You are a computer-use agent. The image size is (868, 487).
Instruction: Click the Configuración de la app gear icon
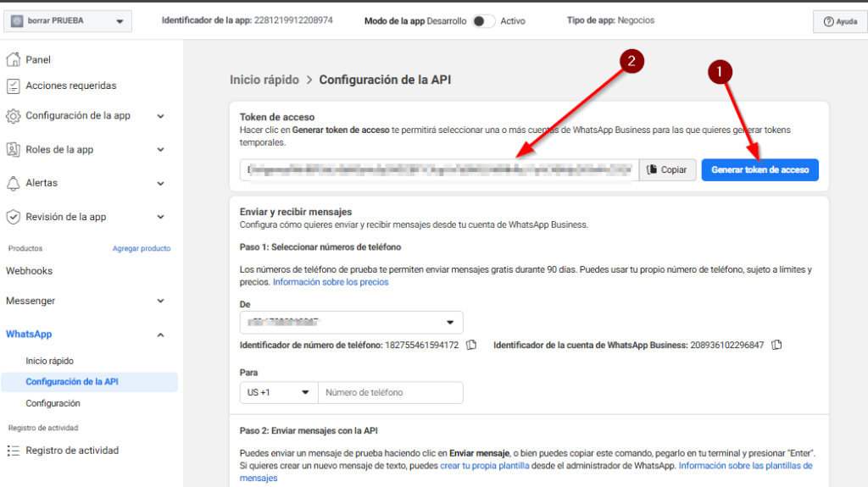coord(14,116)
